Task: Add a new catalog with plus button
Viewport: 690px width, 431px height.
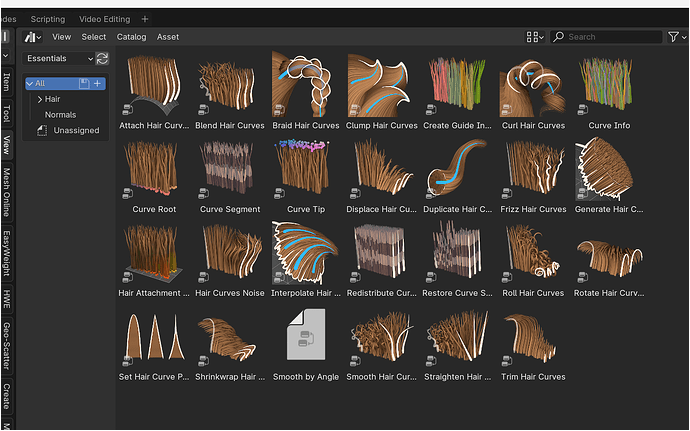Action: (x=97, y=83)
